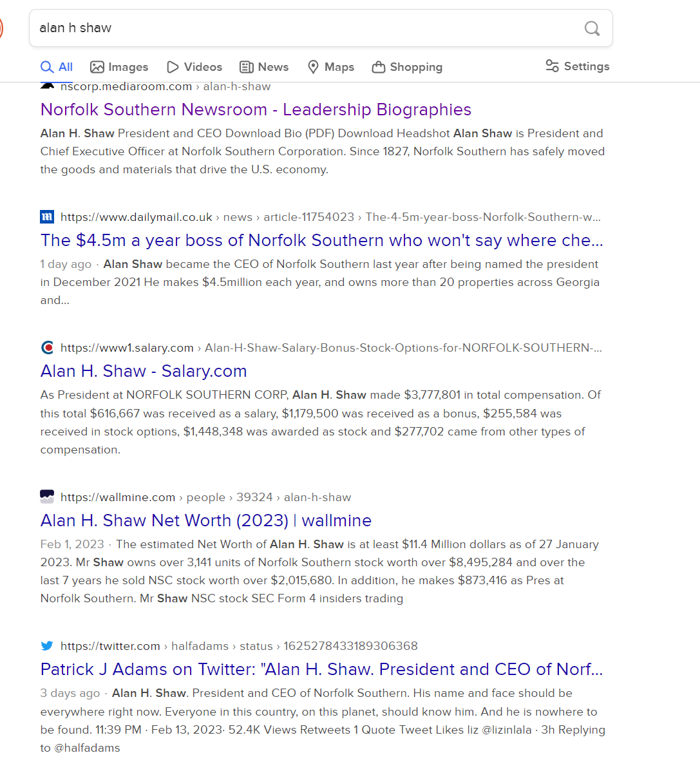The width and height of the screenshot is (700, 762).
Task: Click the twitter.com halfadams URL breadcrumb
Action: pos(239,646)
